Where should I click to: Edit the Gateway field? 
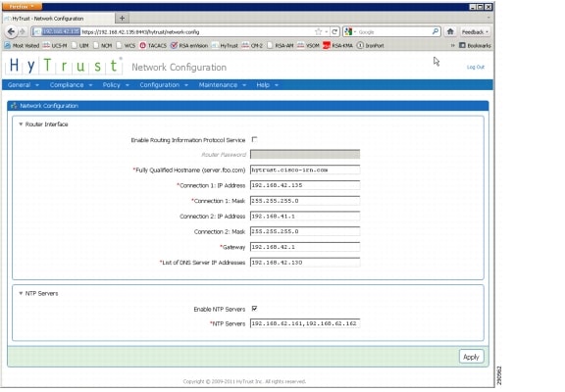305,247
